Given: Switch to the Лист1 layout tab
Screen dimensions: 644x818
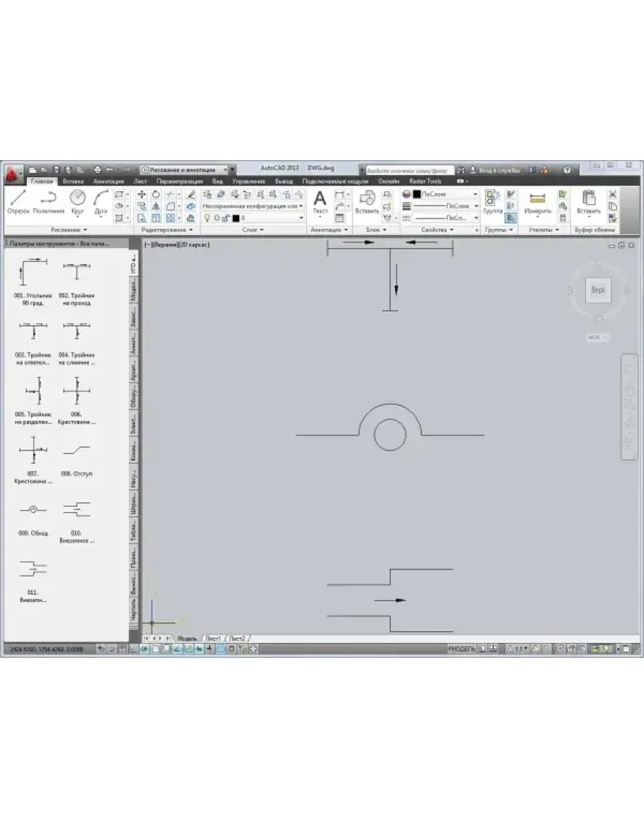Looking at the screenshot, I should 214,638.
